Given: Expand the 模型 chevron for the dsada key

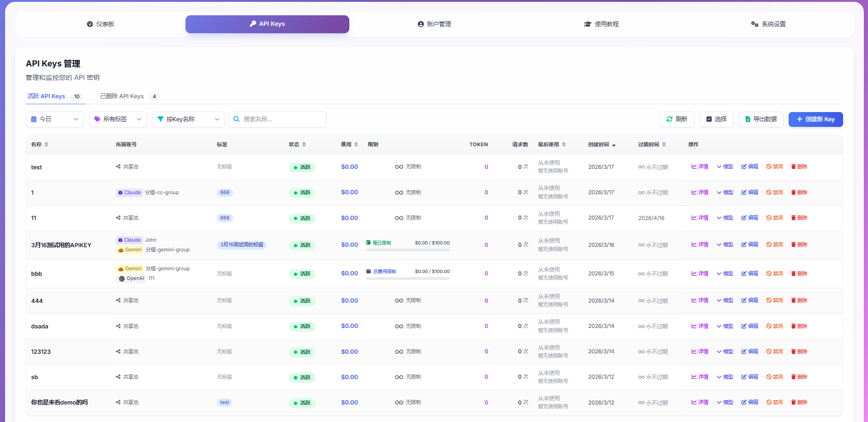Looking at the screenshot, I should (719, 327).
